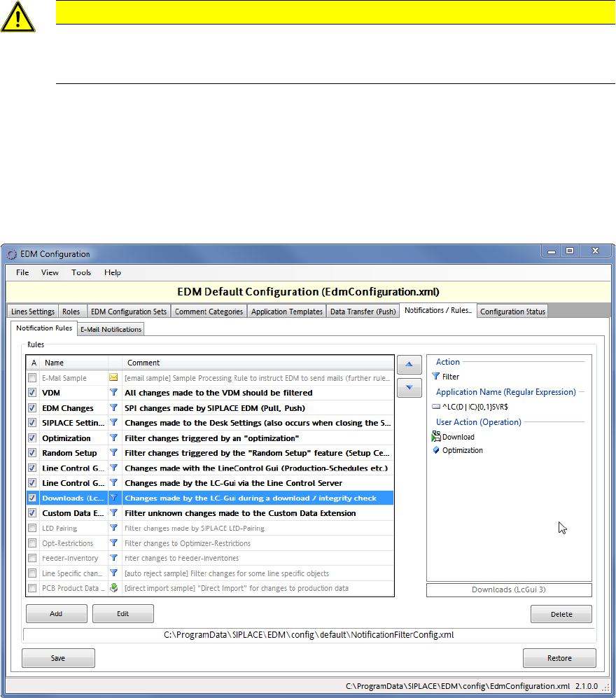Click the Restore button
The height and width of the screenshot is (698, 616).
559,658
